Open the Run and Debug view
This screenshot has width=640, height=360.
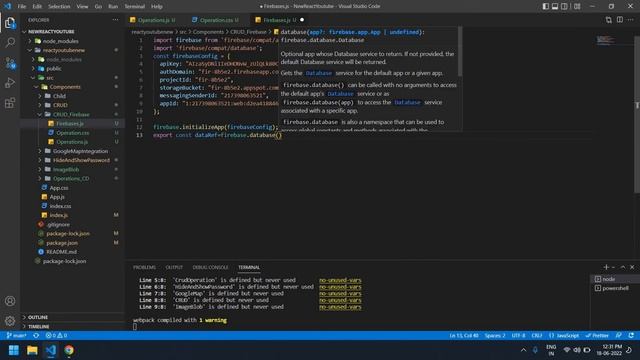[10, 83]
